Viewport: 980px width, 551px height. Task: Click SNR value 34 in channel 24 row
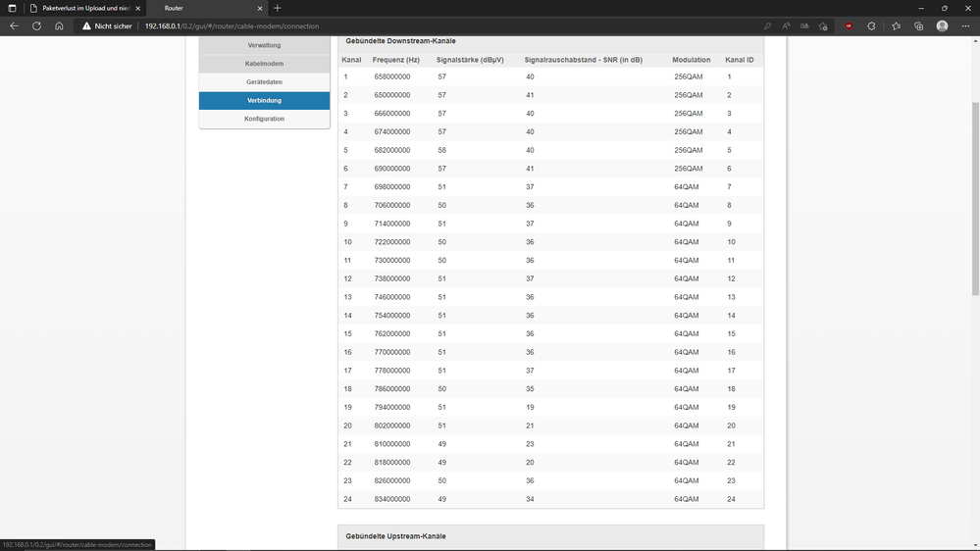point(530,499)
